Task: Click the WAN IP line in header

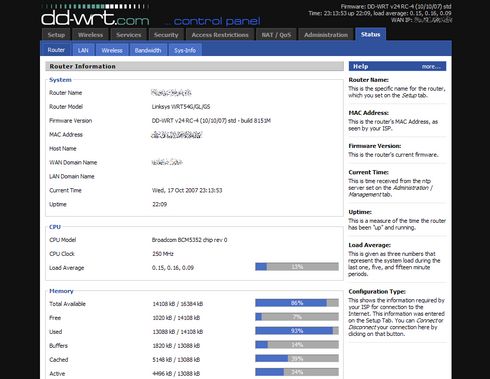Action: 421,20
